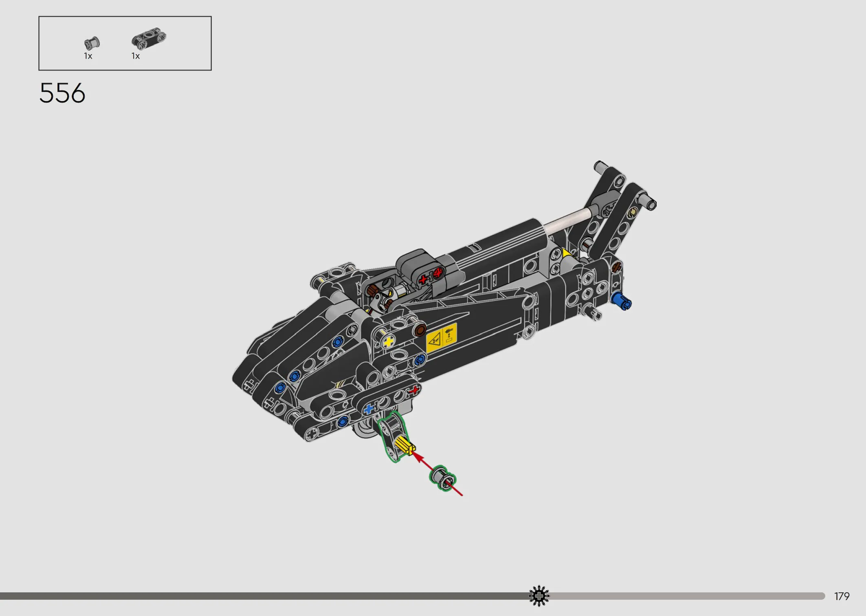Click the yellow cross axle end on the model
The image size is (866, 616).
tap(388, 341)
